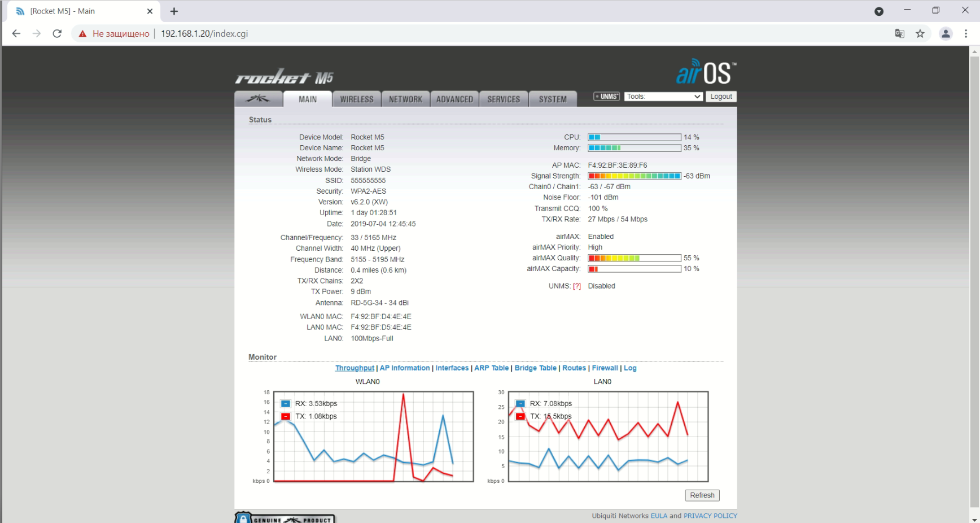This screenshot has width=980, height=523.
Task: Open the Firewall link
Action: tap(605, 368)
